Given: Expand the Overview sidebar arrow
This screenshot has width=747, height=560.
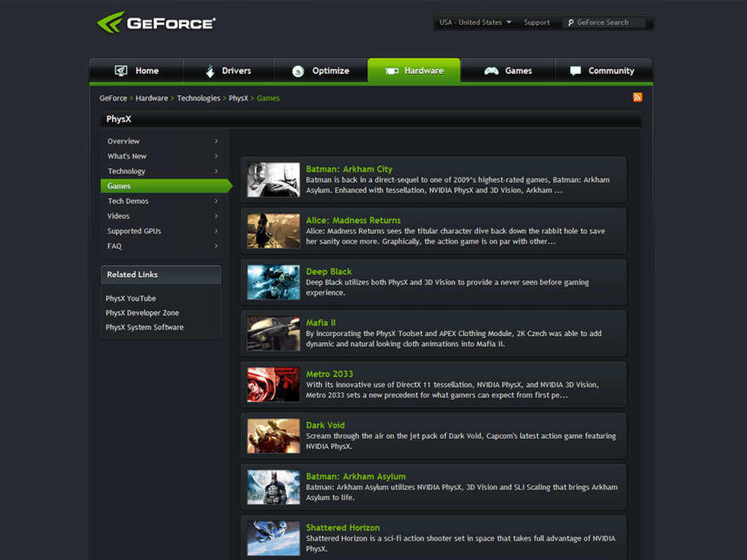Looking at the screenshot, I should click(x=216, y=141).
